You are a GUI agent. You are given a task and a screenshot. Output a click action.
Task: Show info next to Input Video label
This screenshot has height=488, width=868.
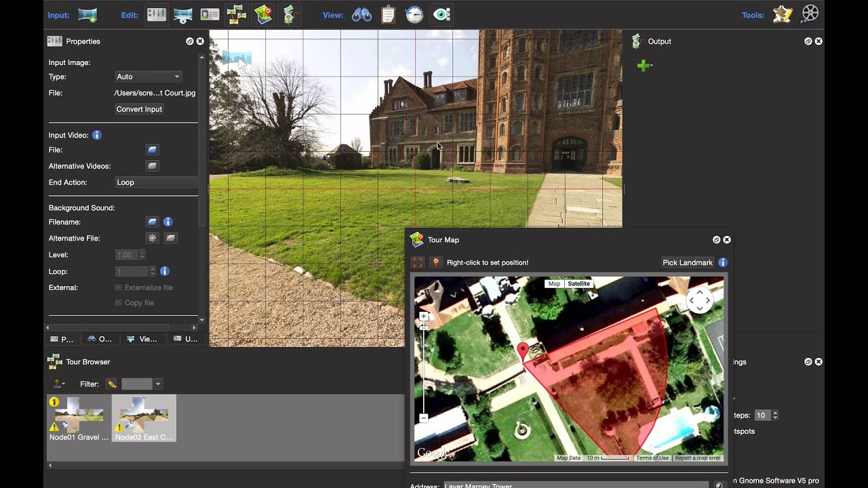click(96, 135)
